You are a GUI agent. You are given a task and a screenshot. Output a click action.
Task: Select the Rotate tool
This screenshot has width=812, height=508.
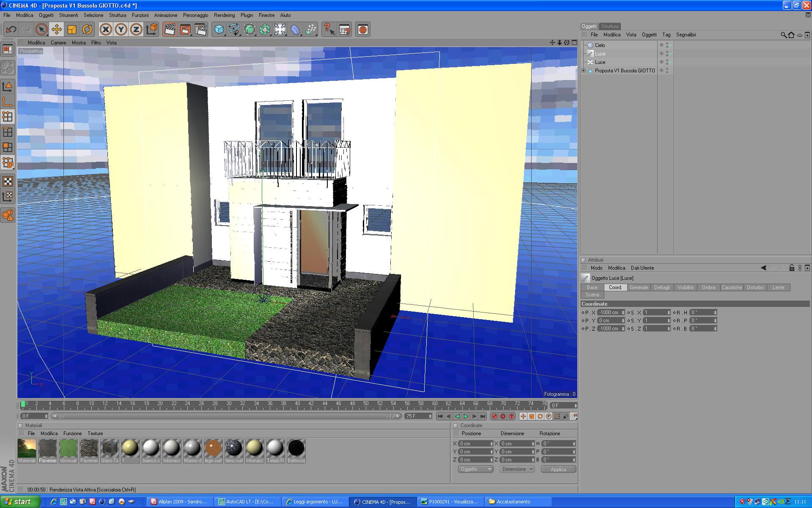87,30
